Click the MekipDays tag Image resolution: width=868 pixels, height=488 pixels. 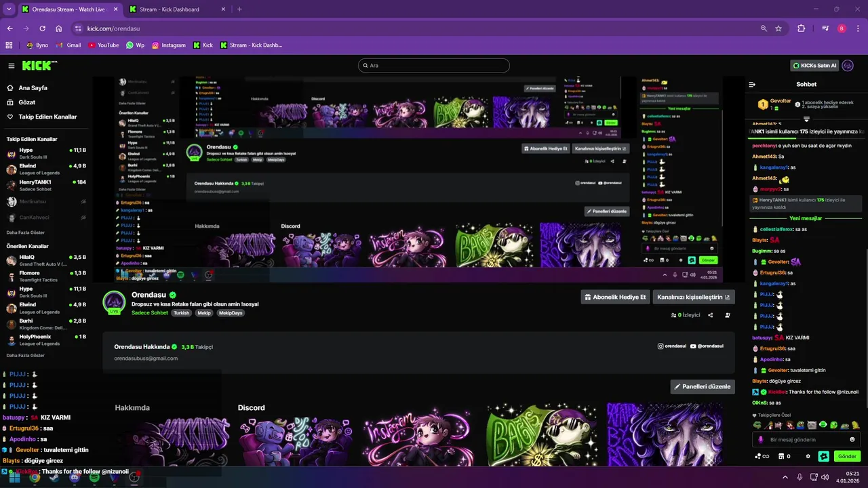tap(231, 313)
